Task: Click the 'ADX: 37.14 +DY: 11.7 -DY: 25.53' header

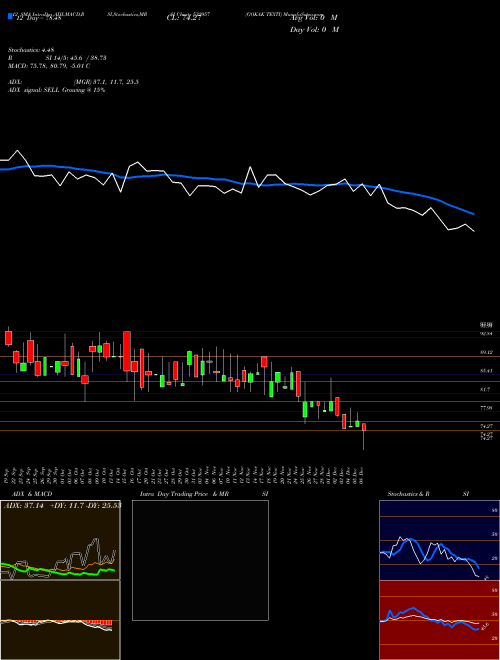Action: click(x=62, y=505)
